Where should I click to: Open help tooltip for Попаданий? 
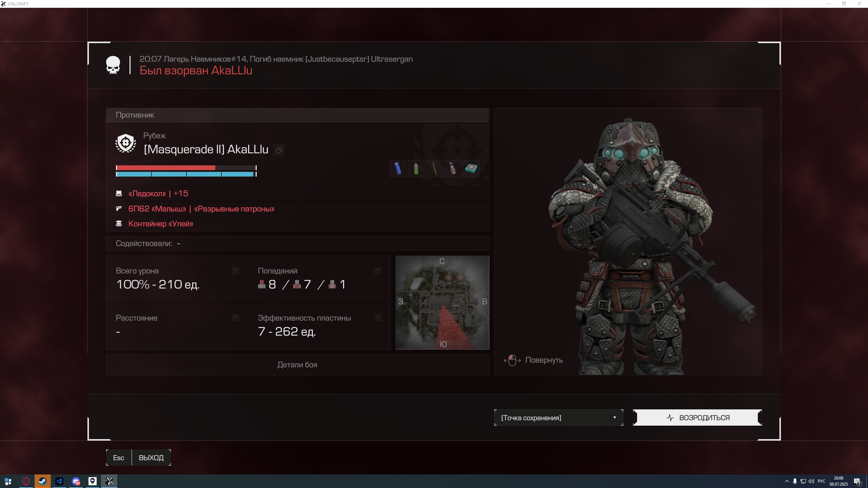(377, 270)
